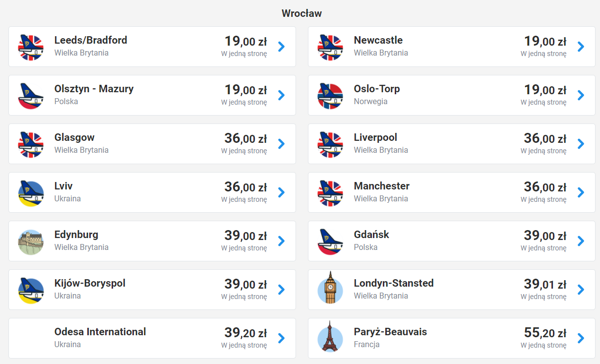The width and height of the screenshot is (600, 364).
Task: Click the Edynburg castle icon
Action: [x=31, y=242]
